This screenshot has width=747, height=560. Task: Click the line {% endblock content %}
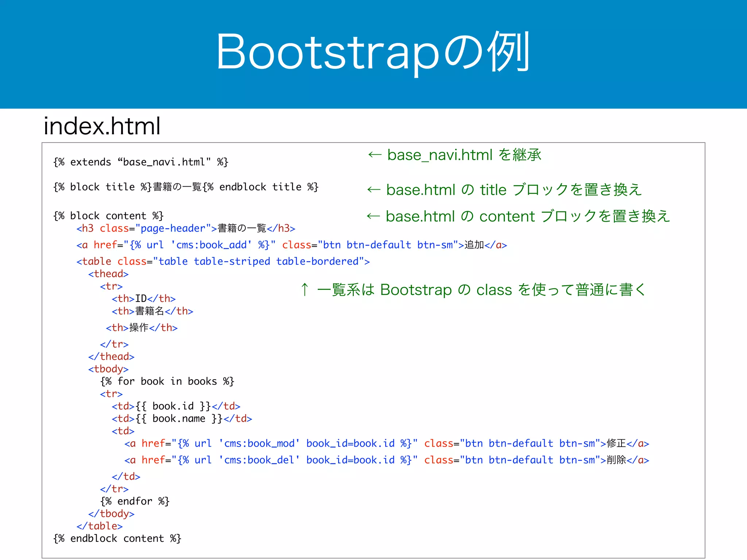pyautogui.click(x=117, y=538)
